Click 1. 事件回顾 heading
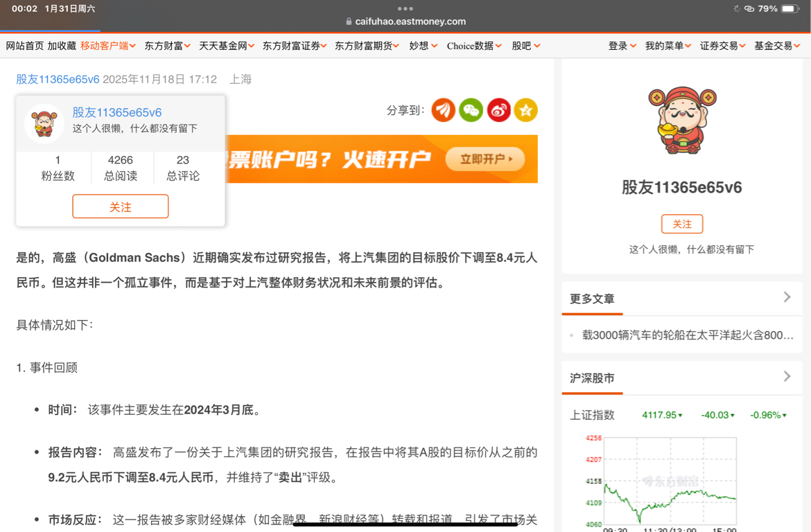This screenshot has height=532, width=811. pyautogui.click(x=47, y=368)
